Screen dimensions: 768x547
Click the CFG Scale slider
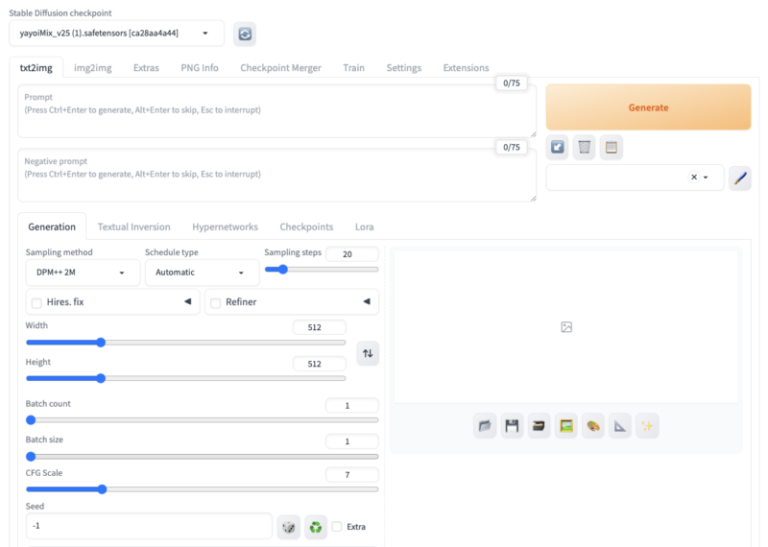pyautogui.click(x=200, y=489)
